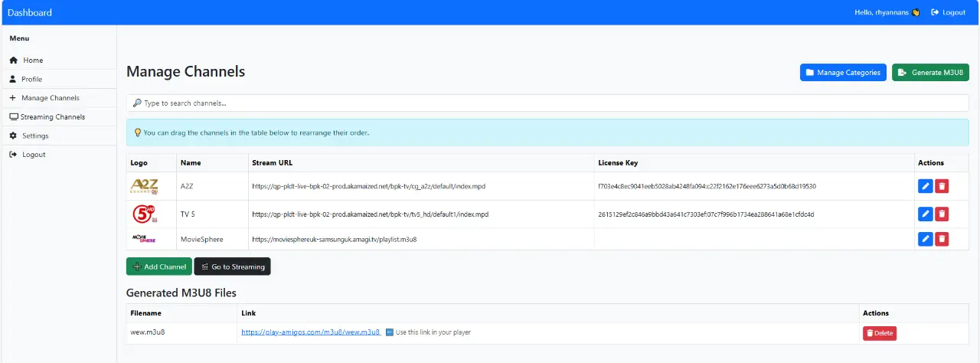Go to Streaming Channels in sidebar
Screen dimensions: 980x363
58,117
